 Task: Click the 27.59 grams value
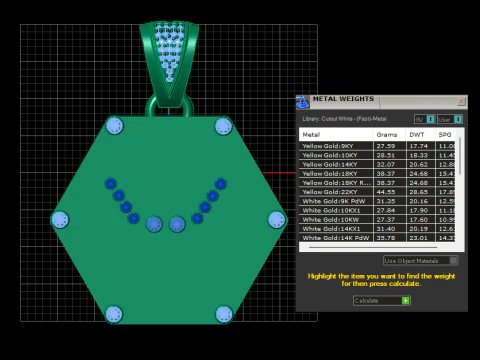pos(386,146)
